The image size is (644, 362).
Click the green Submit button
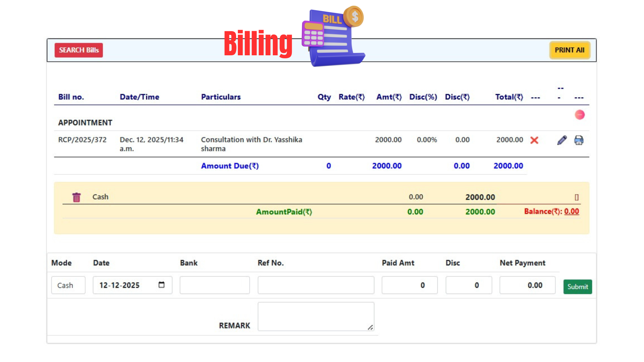(x=577, y=287)
